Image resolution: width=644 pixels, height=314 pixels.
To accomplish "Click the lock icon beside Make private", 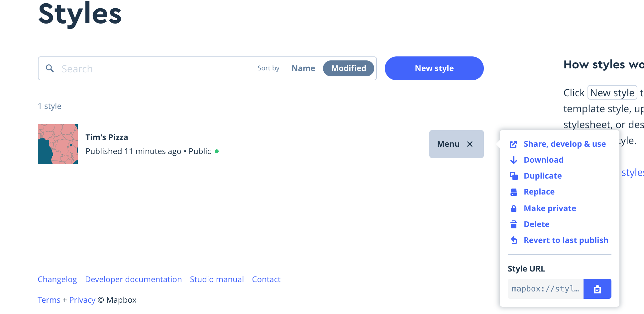I will click(x=514, y=208).
